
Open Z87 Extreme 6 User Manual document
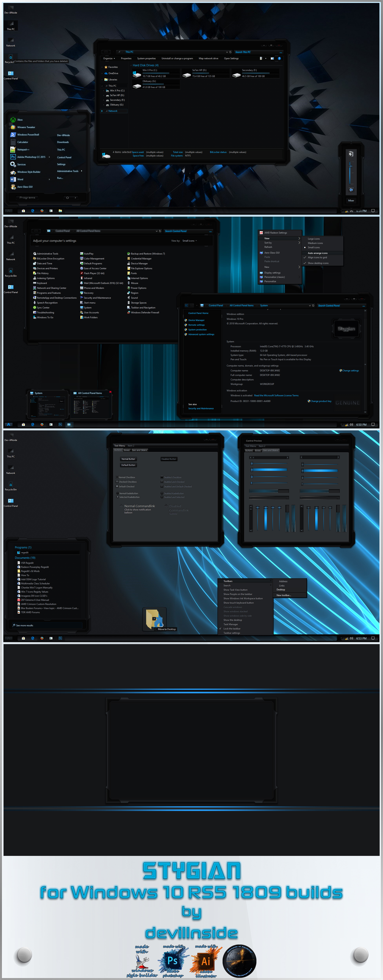pos(33,600)
